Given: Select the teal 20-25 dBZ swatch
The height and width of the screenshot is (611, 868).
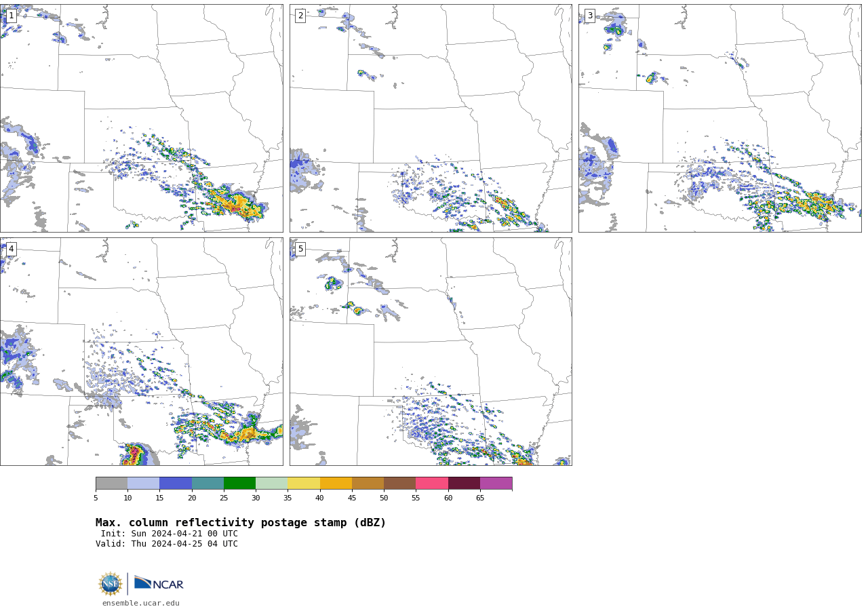Looking at the screenshot, I should pyautogui.click(x=208, y=484).
